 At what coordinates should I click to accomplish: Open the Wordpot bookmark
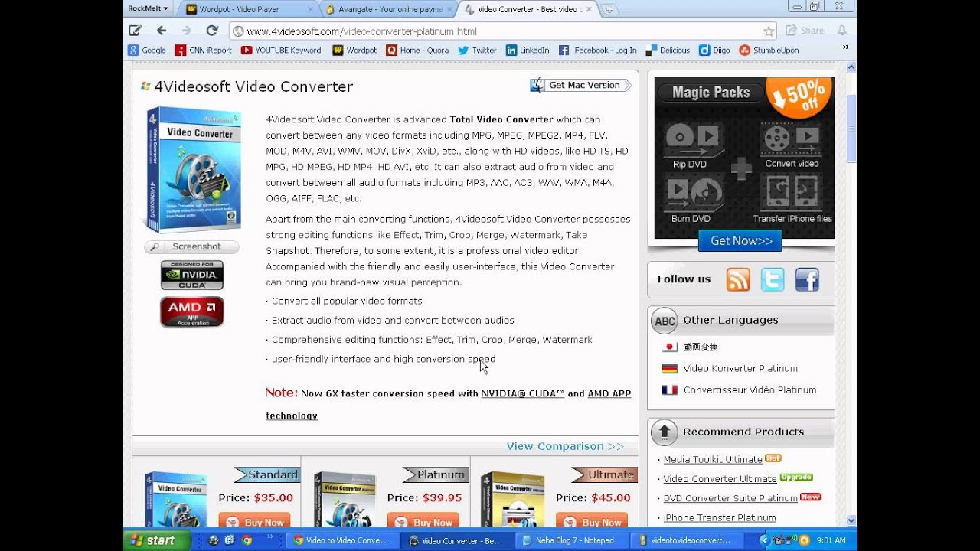click(x=354, y=51)
